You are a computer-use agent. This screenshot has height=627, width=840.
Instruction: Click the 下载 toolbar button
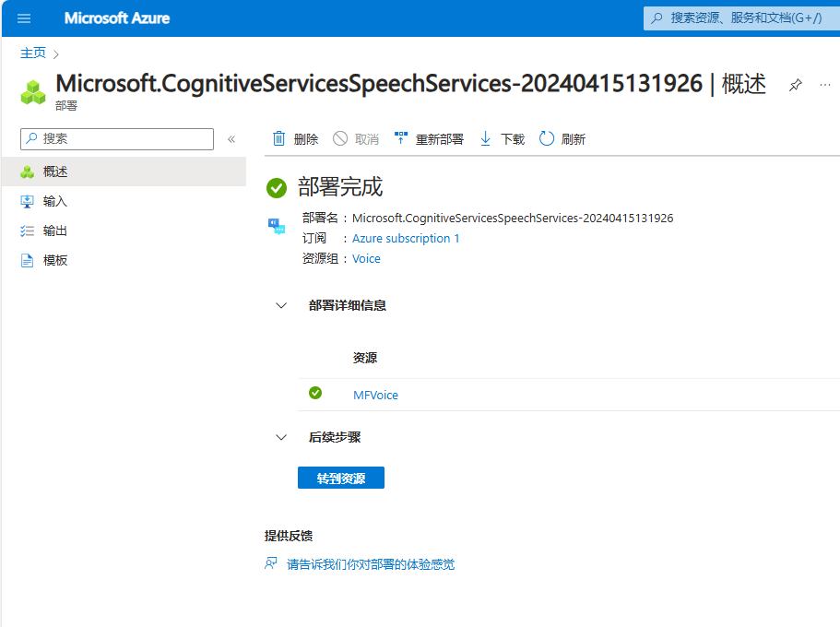502,139
